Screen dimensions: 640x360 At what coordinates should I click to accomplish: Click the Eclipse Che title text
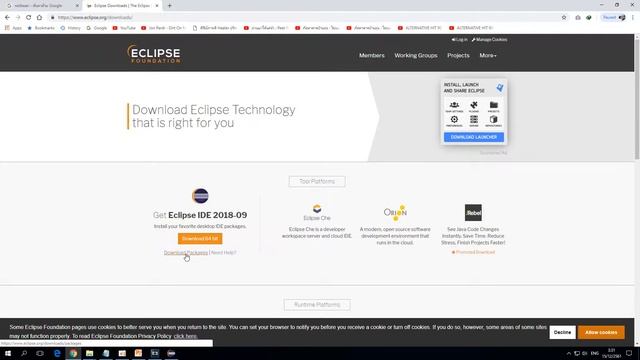point(317,218)
